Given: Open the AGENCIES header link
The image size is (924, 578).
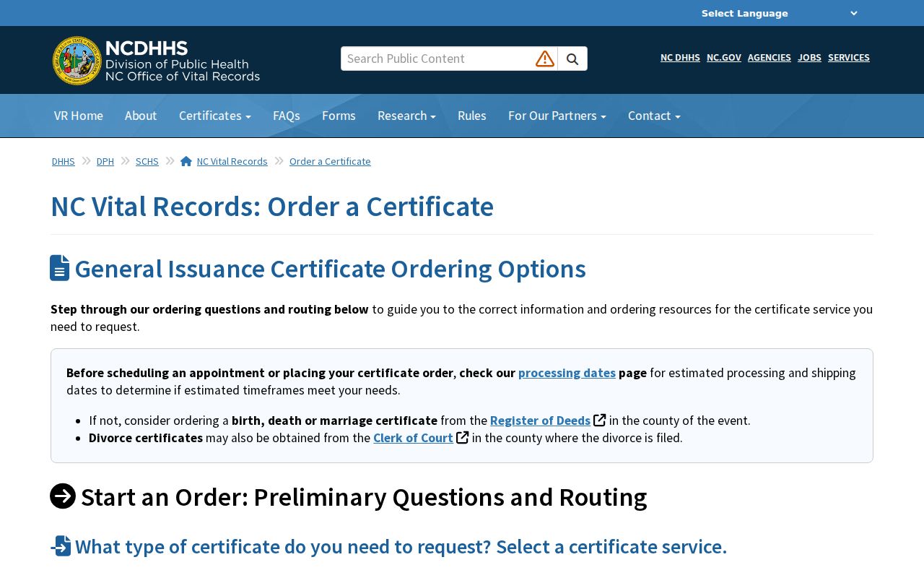Looking at the screenshot, I should 770,58.
